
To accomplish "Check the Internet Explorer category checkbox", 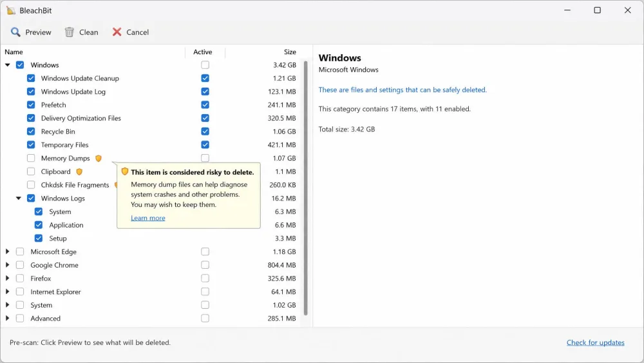I will tap(20, 292).
